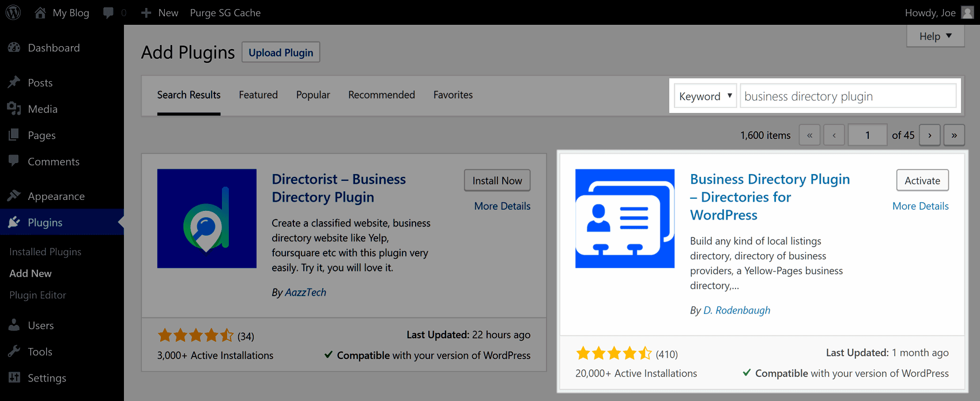The width and height of the screenshot is (980, 401).
Task: Open the Business Directory Plugin logo thumbnail
Action: click(625, 218)
